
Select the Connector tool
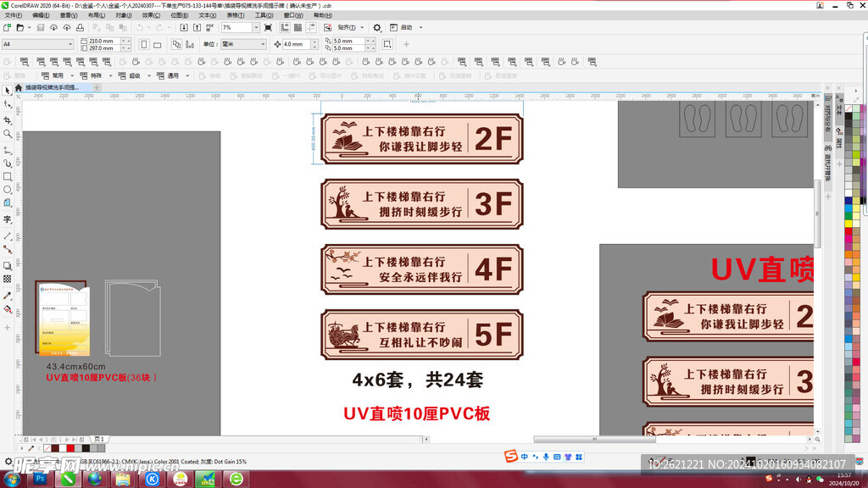coord(7,250)
